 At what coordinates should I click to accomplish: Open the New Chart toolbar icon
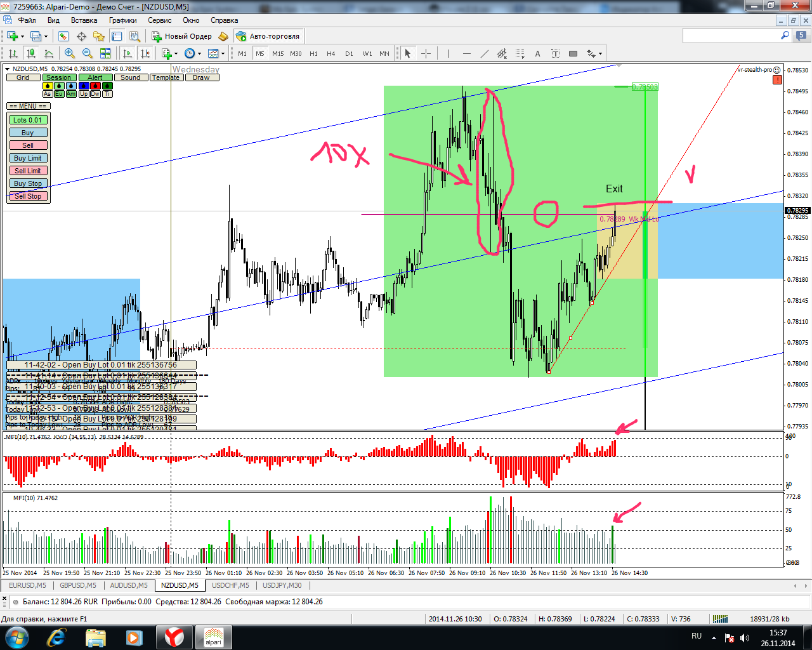[12, 36]
